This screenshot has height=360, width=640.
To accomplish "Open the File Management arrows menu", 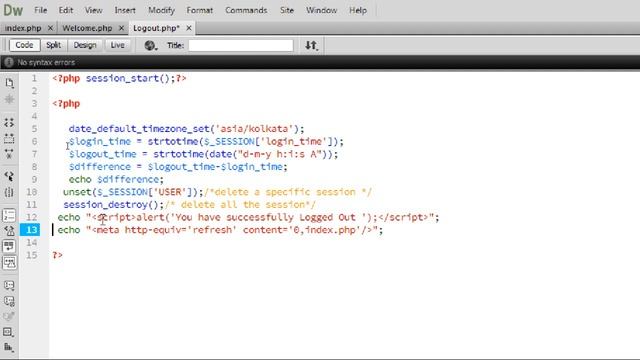I will pyautogui.click(x=311, y=45).
